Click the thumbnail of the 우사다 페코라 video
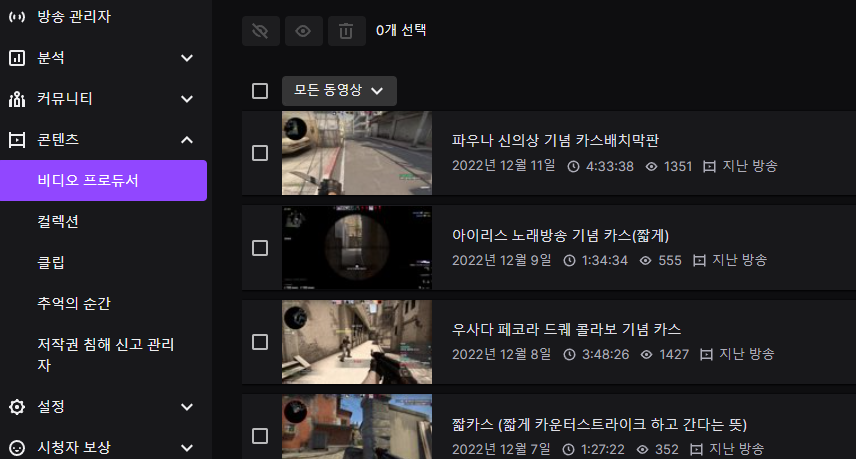 pos(356,342)
